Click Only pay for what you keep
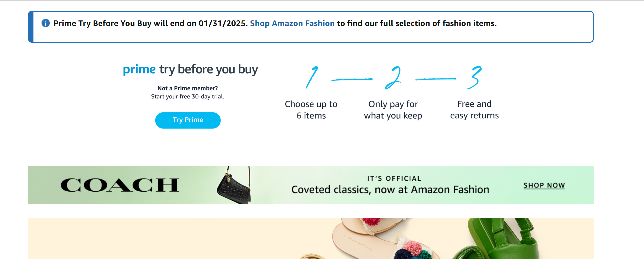This screenshot has width=644, height=259. (x=393, y=110)
